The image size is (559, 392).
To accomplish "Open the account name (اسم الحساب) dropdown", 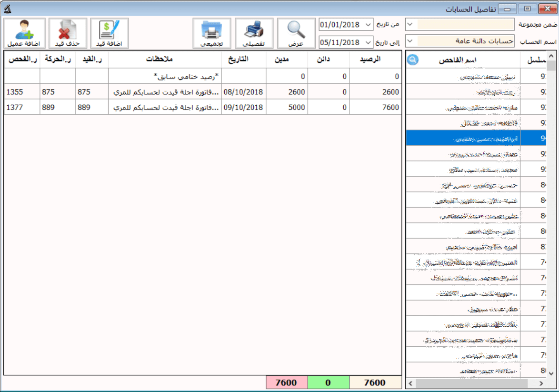I will 411,41.
